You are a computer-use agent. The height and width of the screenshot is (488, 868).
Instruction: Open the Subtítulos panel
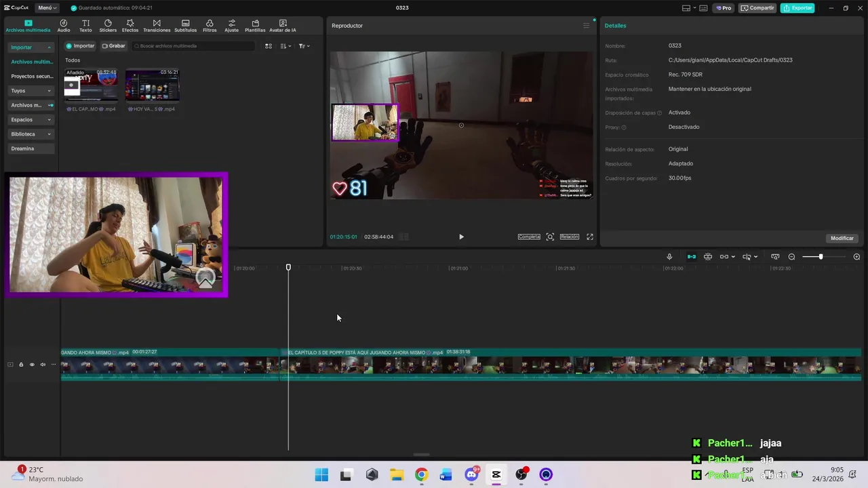click(185, 26)
